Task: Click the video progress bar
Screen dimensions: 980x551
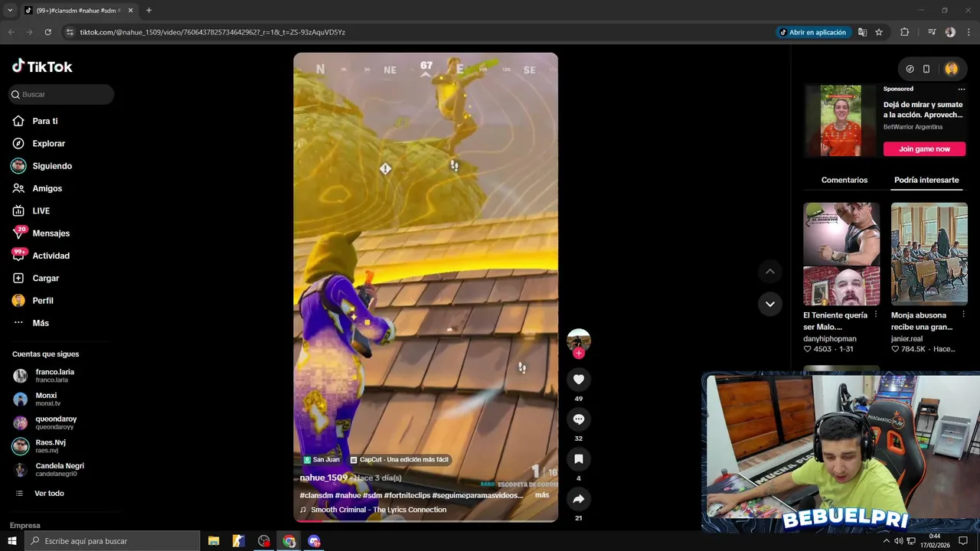Action: [426, 520]
